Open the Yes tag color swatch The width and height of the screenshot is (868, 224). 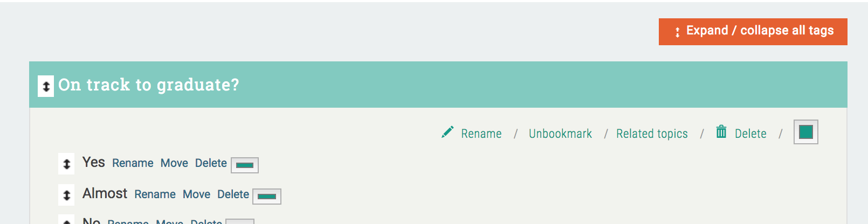click(x=245, y=165)
